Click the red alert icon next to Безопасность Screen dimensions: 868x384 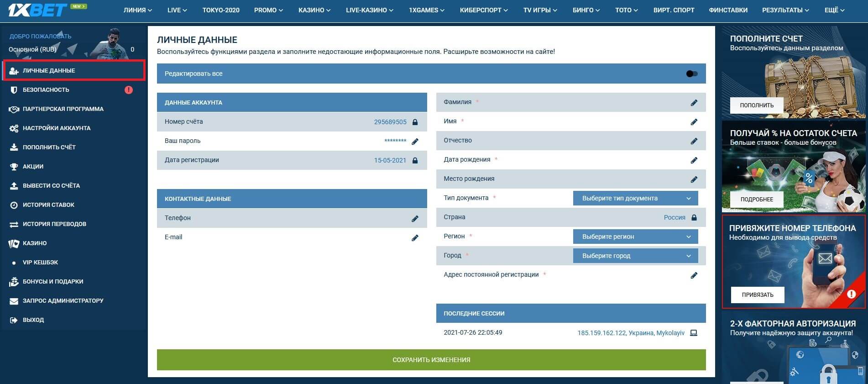pyautogui.click(x=129, y=90)
